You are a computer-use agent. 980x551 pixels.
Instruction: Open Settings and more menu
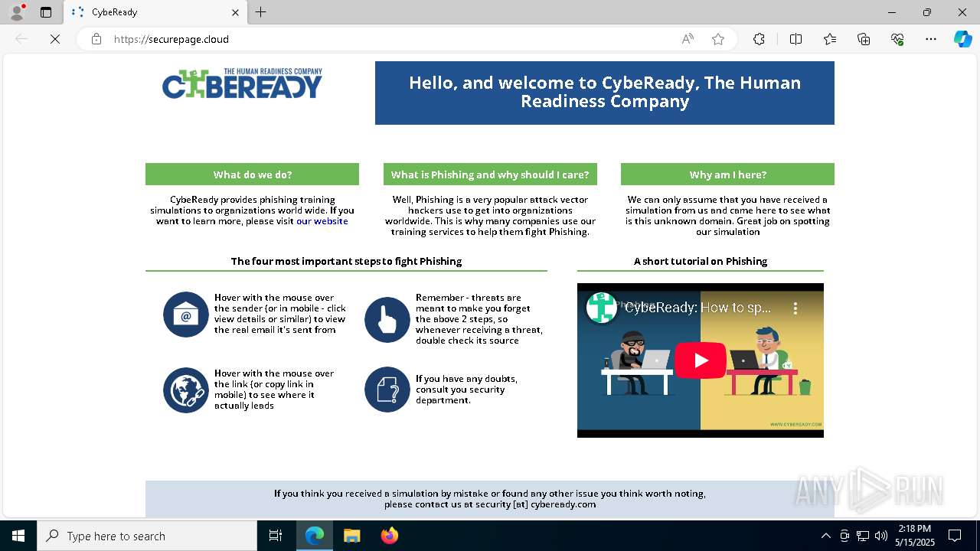tap(931, 39)
